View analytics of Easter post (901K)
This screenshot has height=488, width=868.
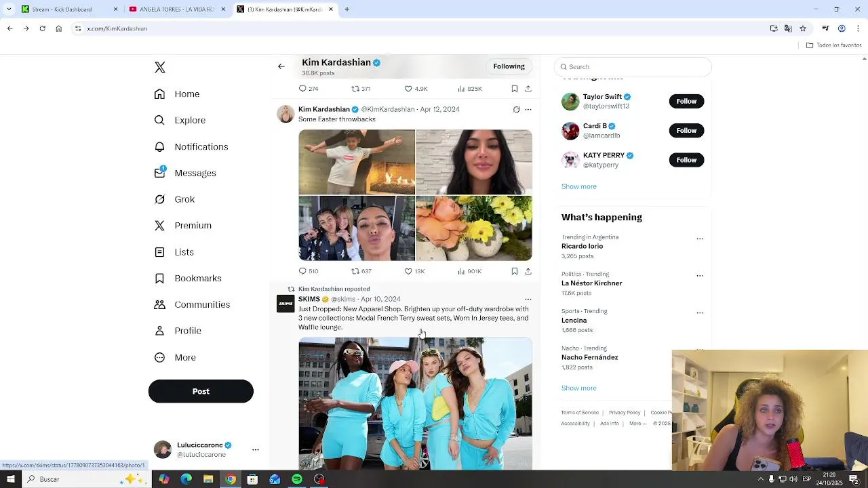(469, 271)
